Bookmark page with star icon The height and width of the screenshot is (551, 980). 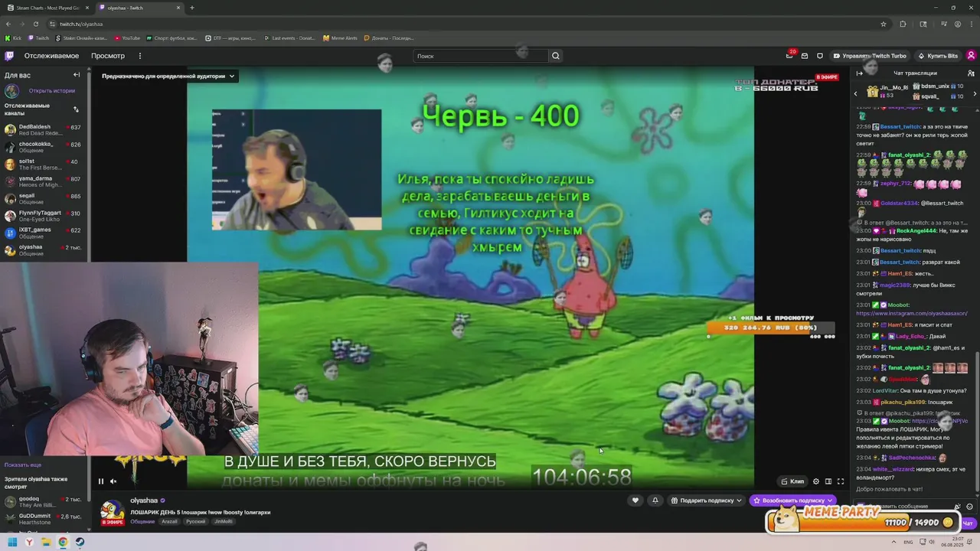883,24
